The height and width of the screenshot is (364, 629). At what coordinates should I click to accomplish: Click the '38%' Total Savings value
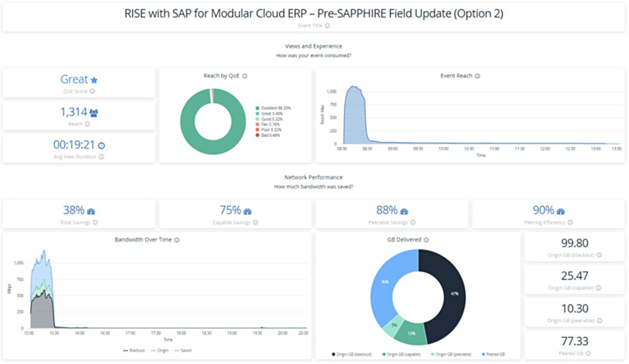[74, 210]
